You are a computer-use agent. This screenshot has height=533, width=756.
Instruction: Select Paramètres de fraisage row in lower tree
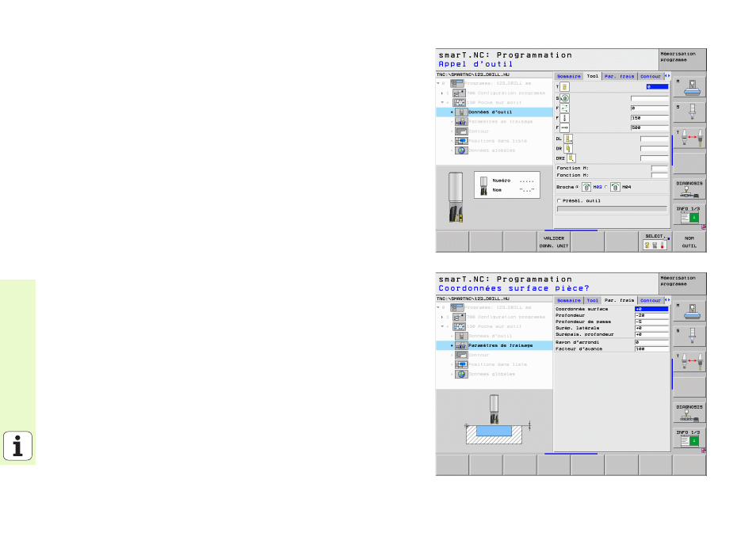[x=494, y=345]
